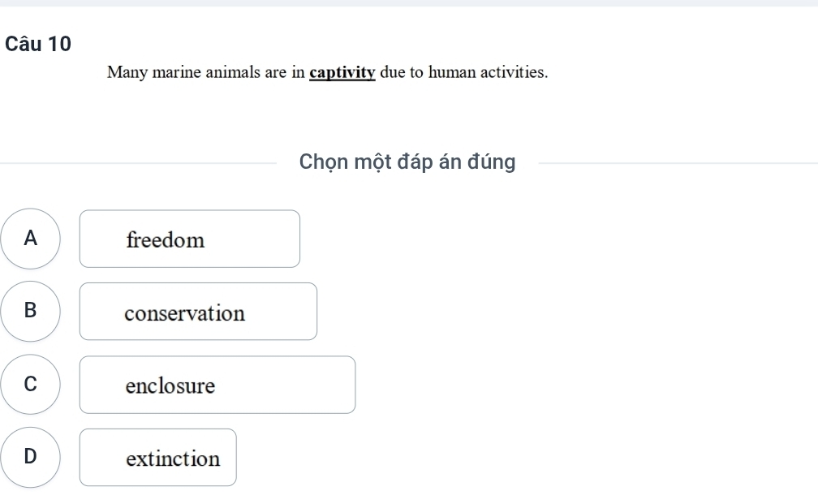Click the word "extinction" text

[173, 459]
